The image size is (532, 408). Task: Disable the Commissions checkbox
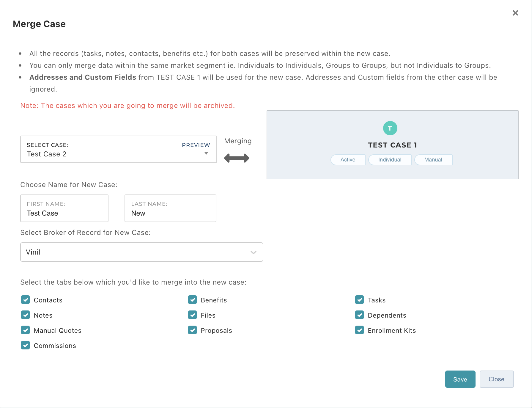pyautogui.click(x=26, y=345)
